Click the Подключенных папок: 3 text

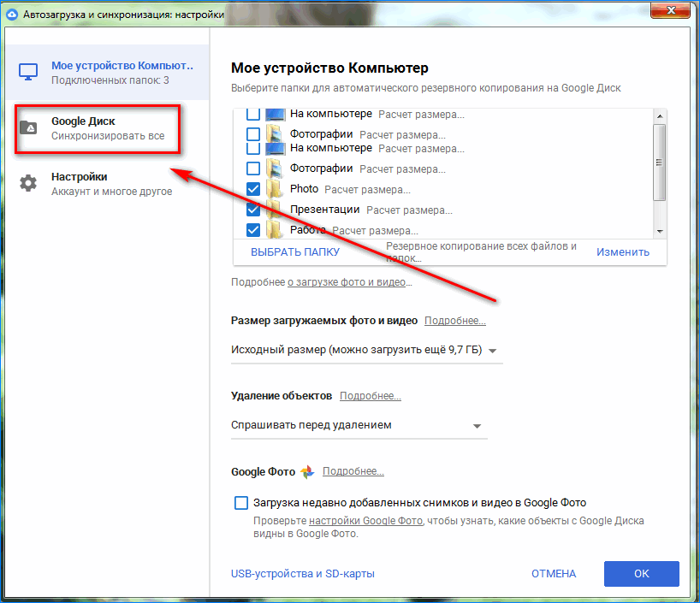click(110, 80)
